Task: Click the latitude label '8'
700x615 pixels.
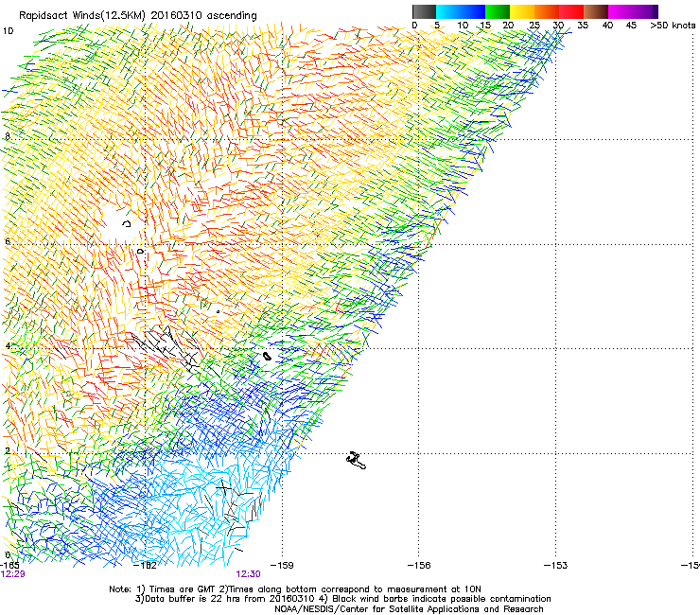Action: [8, 136]
